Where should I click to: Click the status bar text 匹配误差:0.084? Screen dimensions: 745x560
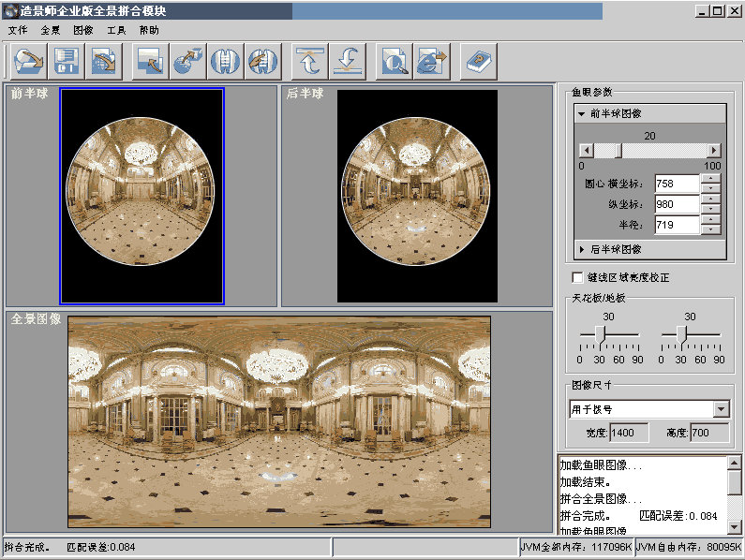(x=100, y=547)
